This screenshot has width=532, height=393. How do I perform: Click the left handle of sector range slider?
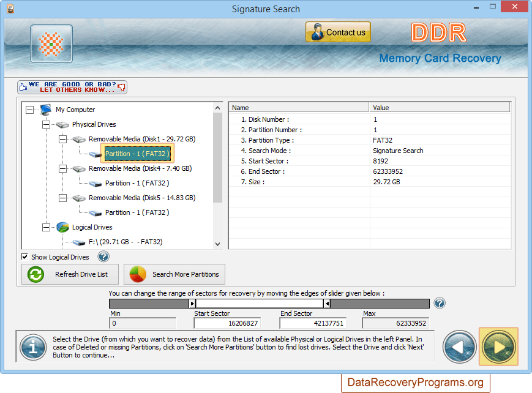pyautogui.click(x=192, y=303)
